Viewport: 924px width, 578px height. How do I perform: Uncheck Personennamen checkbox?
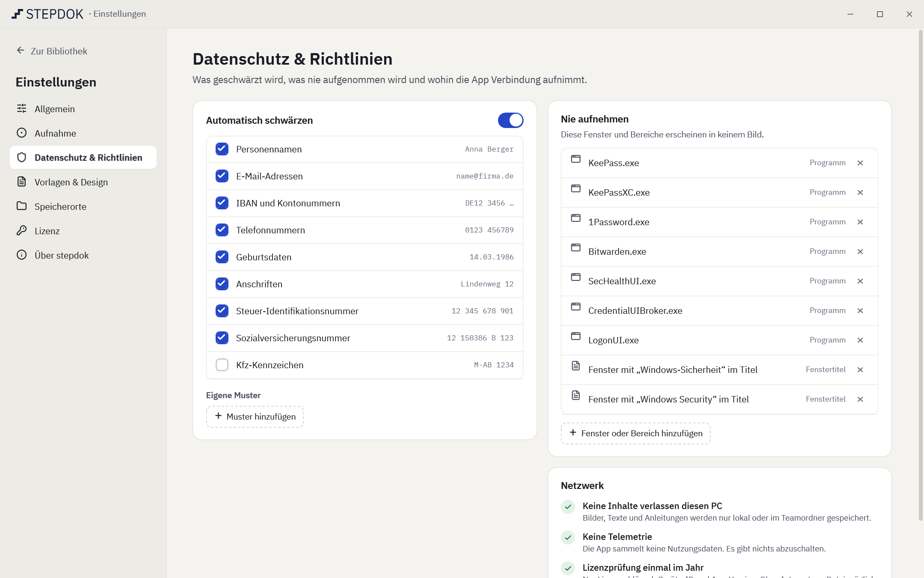(222, 149)
